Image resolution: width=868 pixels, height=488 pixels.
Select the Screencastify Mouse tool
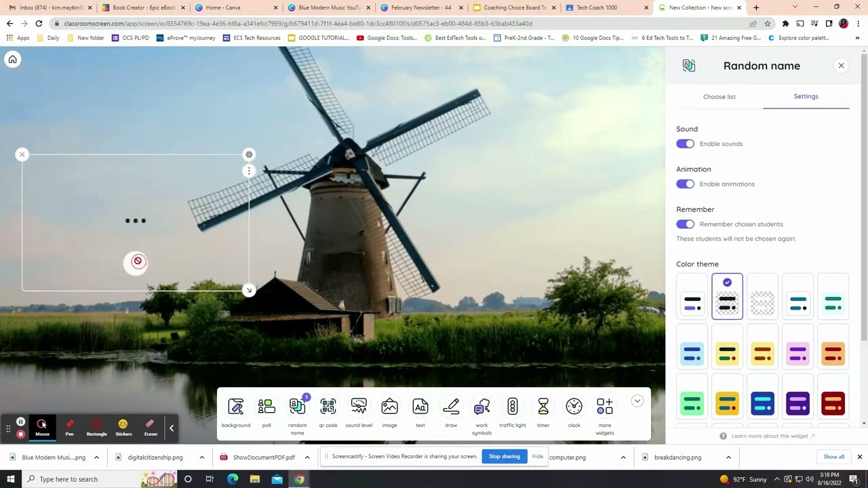point(42,428)
